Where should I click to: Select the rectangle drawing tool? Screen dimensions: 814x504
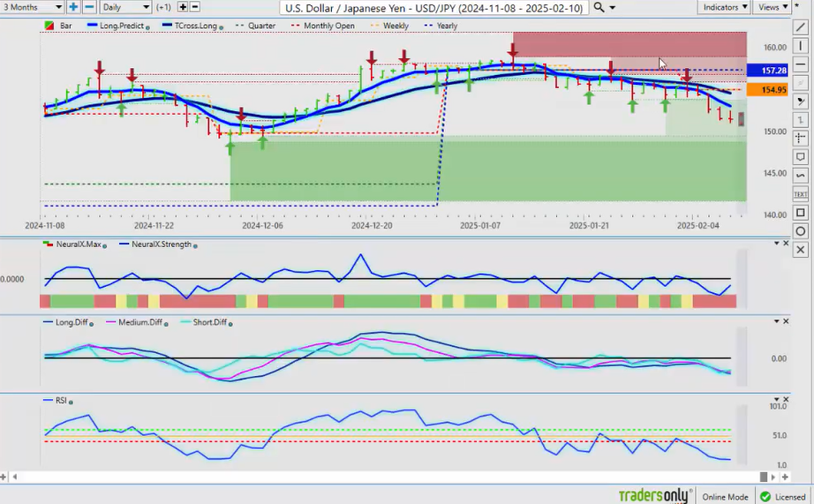coord(800,213)
